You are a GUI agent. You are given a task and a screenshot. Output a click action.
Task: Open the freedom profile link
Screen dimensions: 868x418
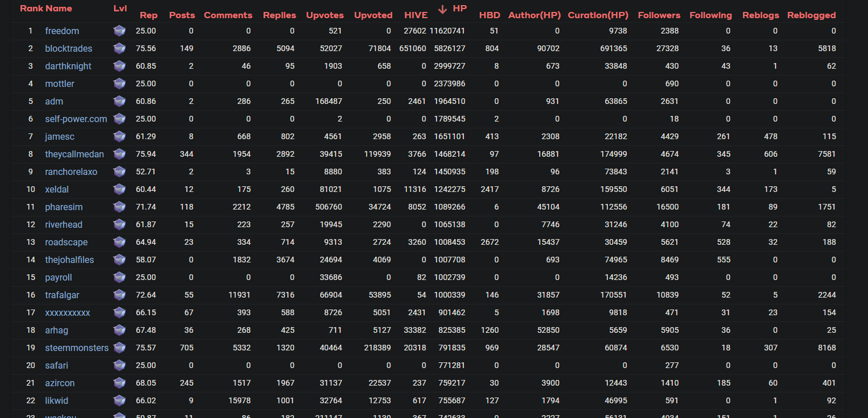click(x=62, y=31)
